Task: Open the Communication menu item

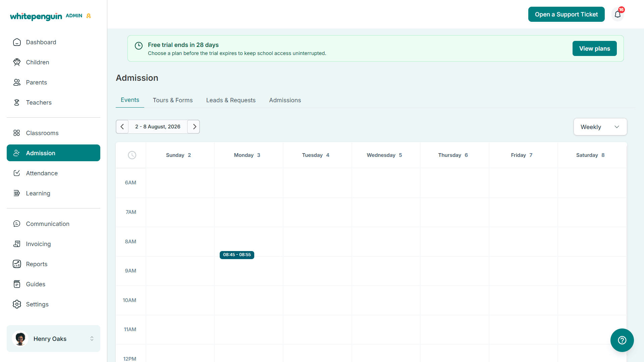Action: [53, 224]
